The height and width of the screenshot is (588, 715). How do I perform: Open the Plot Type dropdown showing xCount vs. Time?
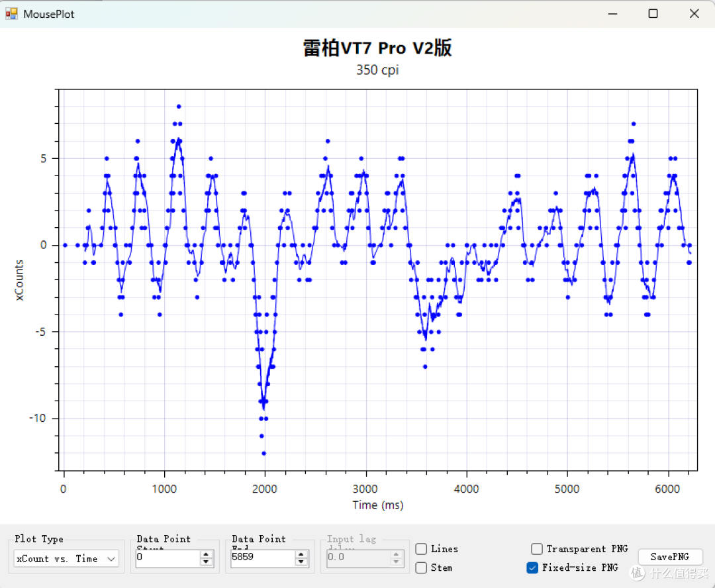66,559
